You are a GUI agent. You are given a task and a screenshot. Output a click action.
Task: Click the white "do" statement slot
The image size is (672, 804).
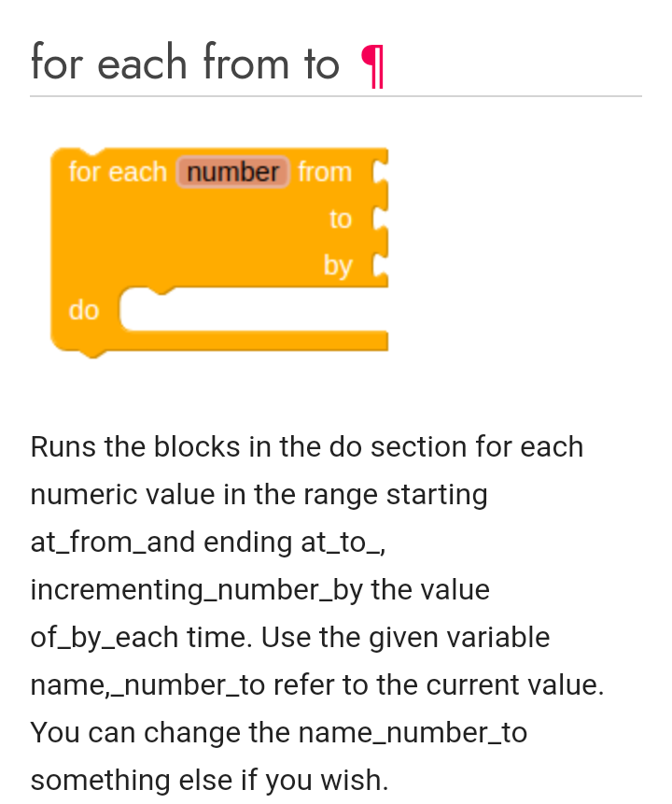click(254, 310)
